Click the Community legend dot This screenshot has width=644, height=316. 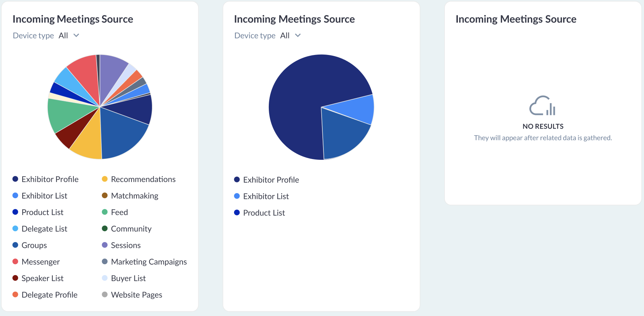[x=105, y=228]
